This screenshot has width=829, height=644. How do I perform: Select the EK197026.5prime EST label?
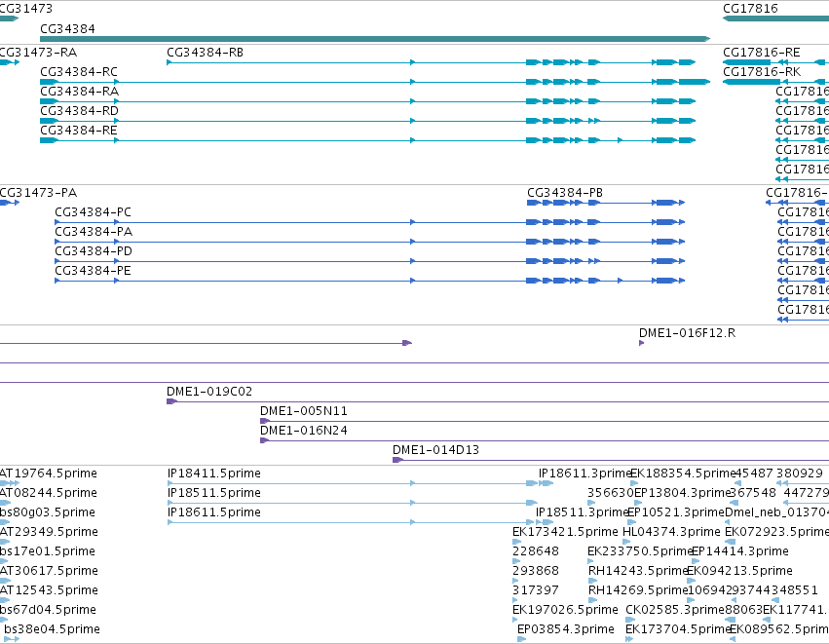click(x=565, y=610)
